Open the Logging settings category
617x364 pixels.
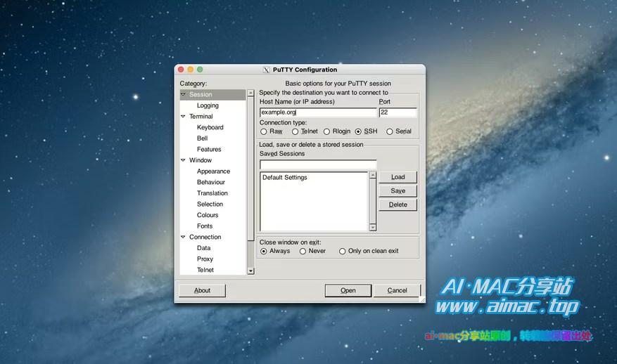[208, 105]
